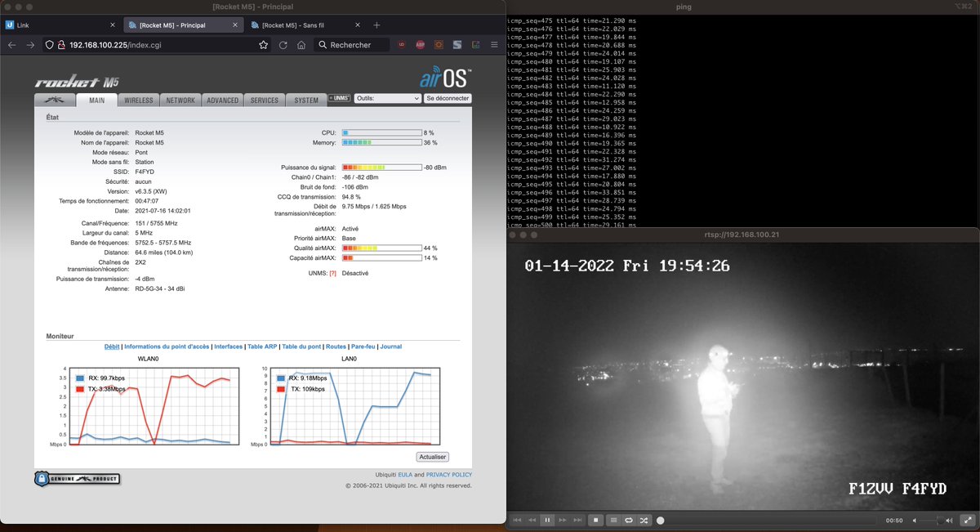Adjust the VLC volume slider

tap(932, 520)
